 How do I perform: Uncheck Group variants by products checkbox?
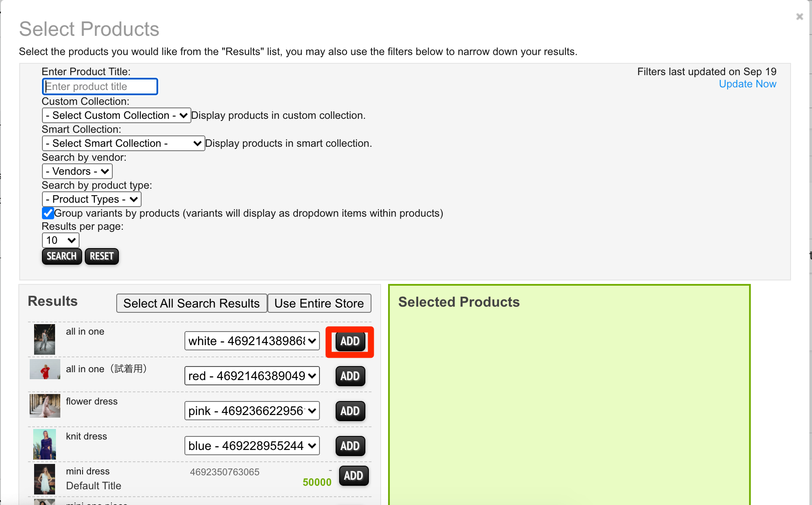coord(48,213)
